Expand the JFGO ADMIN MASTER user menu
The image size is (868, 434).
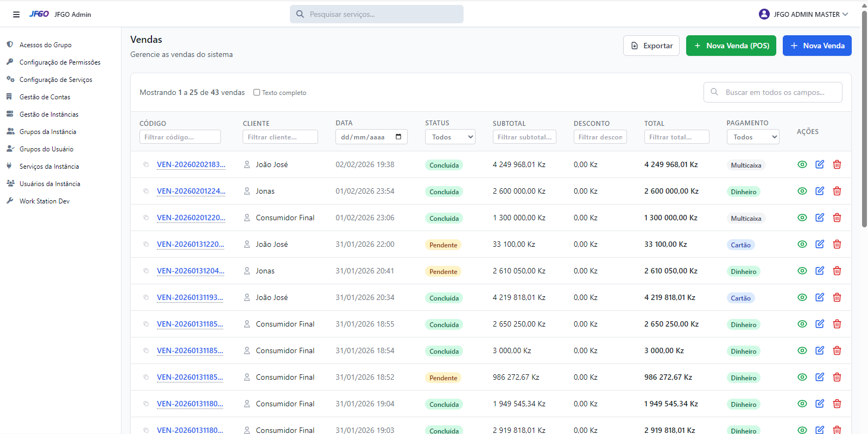pyautogui.click(x=803, y=14)
